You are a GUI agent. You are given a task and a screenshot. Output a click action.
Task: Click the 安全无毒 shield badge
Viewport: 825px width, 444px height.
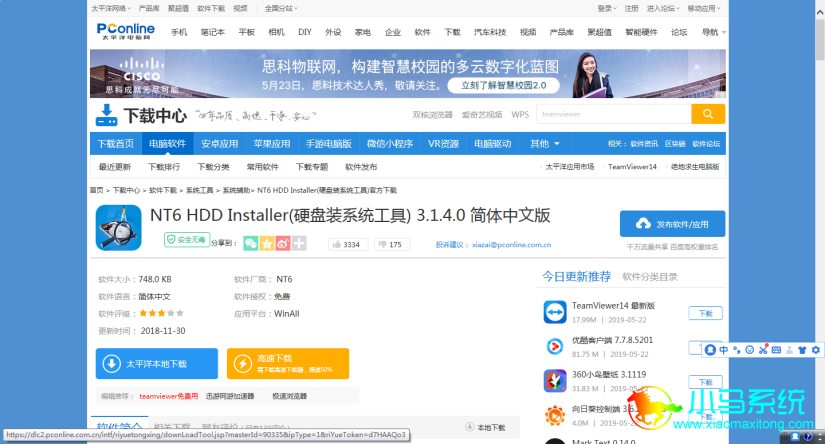(x=187, y=240)
